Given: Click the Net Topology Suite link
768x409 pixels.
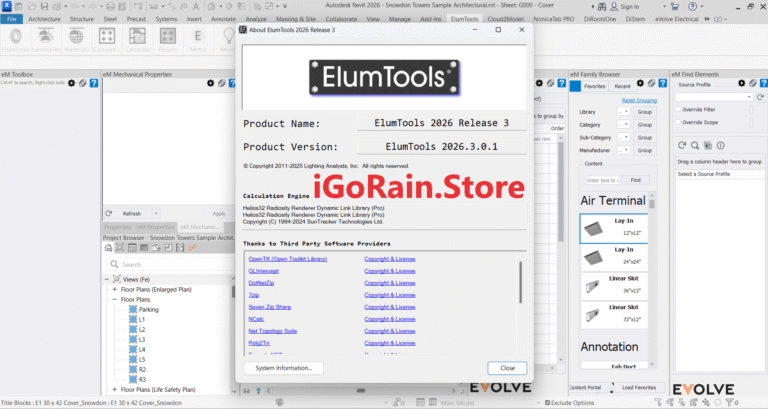Looking at the screenshot, I should pos(272,331).
